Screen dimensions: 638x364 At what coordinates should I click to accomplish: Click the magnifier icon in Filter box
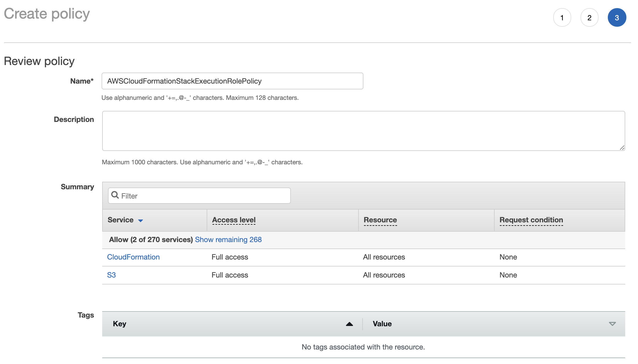115,195
